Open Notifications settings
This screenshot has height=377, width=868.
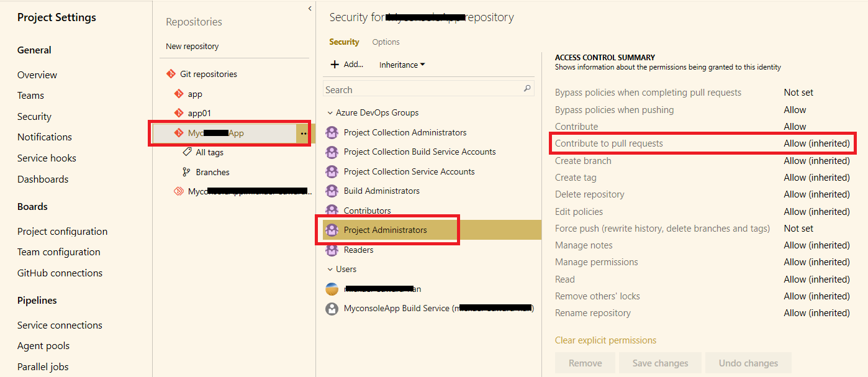(45, 137)
